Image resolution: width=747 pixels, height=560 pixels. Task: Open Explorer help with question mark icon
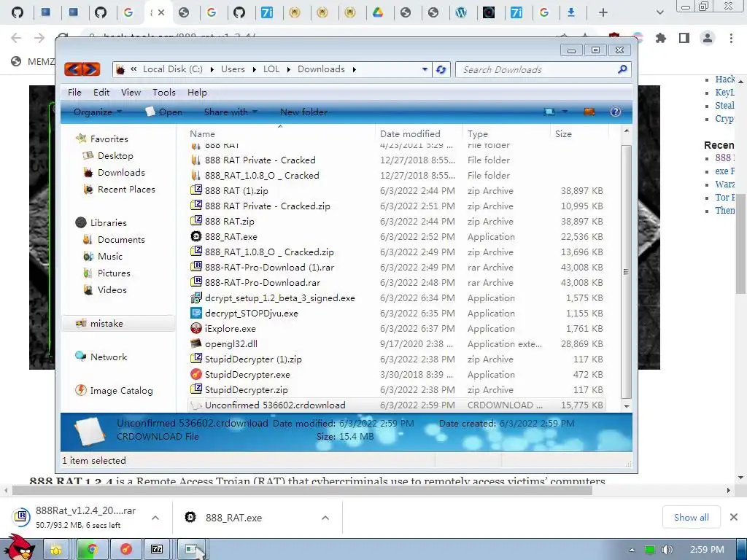(615, 112)
